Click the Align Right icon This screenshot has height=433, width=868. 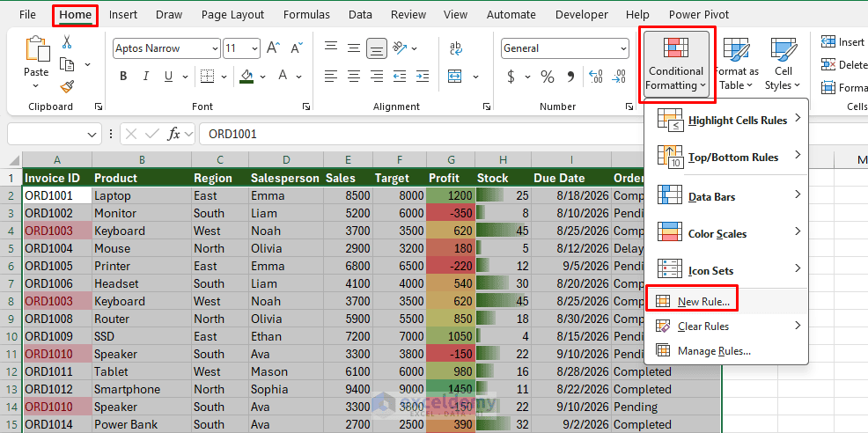coord(377,76)
